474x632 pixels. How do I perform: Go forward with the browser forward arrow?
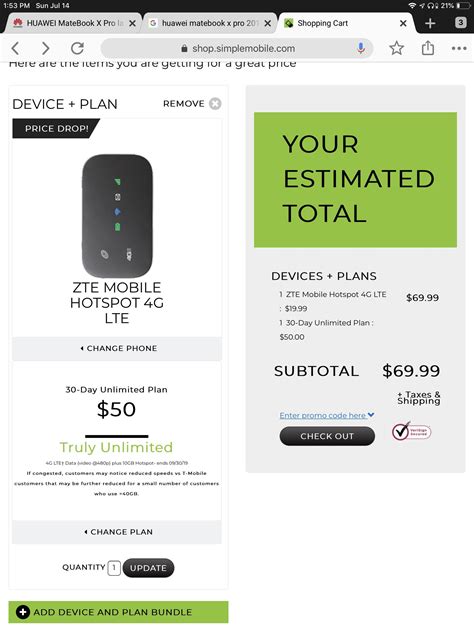click(x=46, y=48)
